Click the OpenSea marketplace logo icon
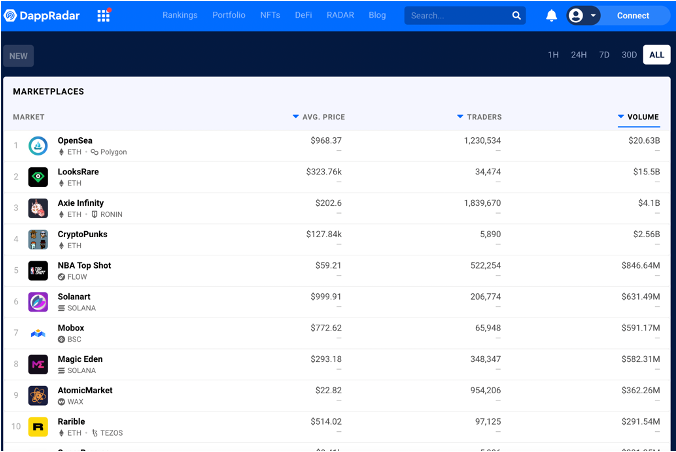The width and height of the screenshot is (676, 452). tap(38, 146)
